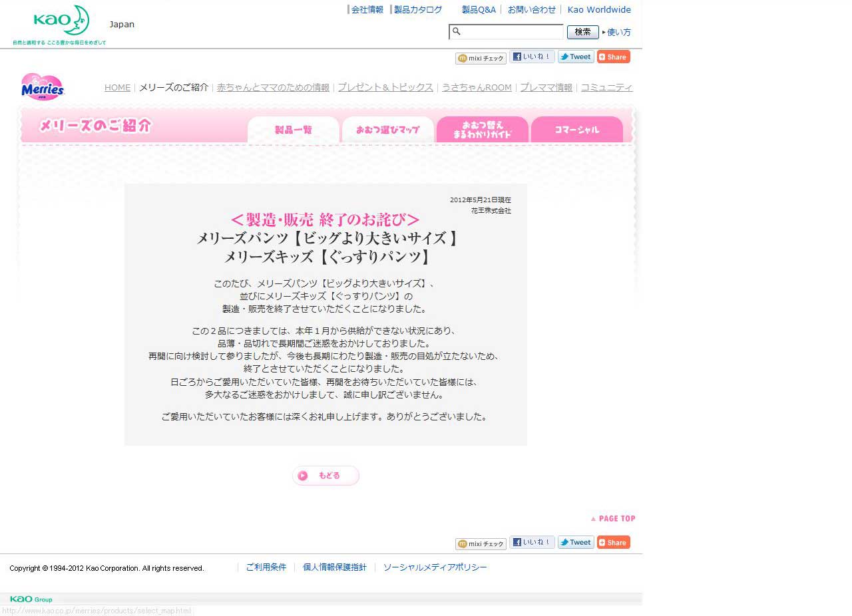Click the bottom Tweet button
Viewport: 852px width, 616px height.
point(575,543)
